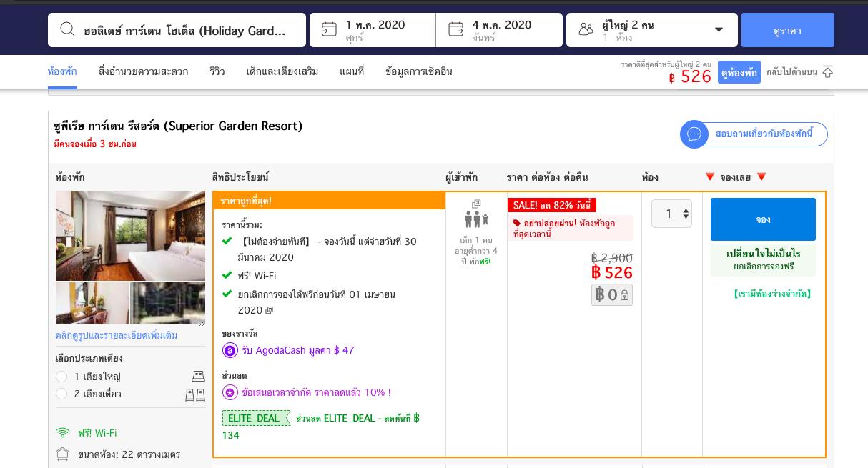Click the red sort triangle next to จองเลย
The image size is (868, 468).
coord(710,176)
